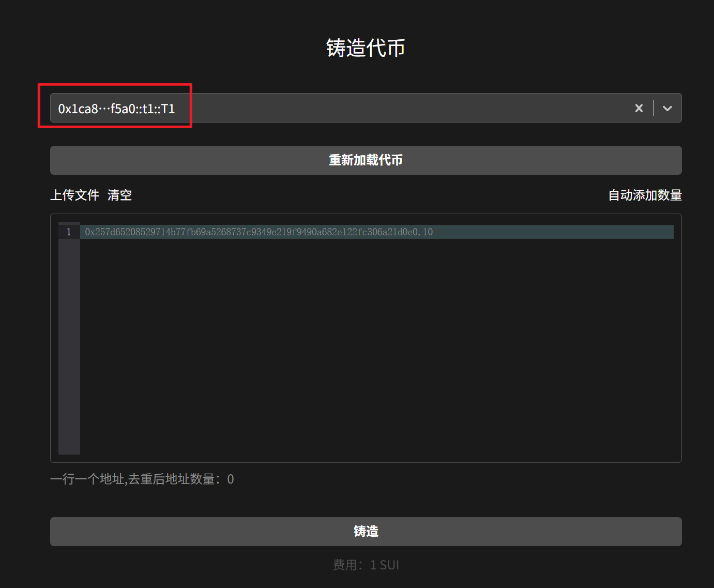714x588 pixels.
Task: Clear the selected token with the X icon
Action: coord(639,108)
